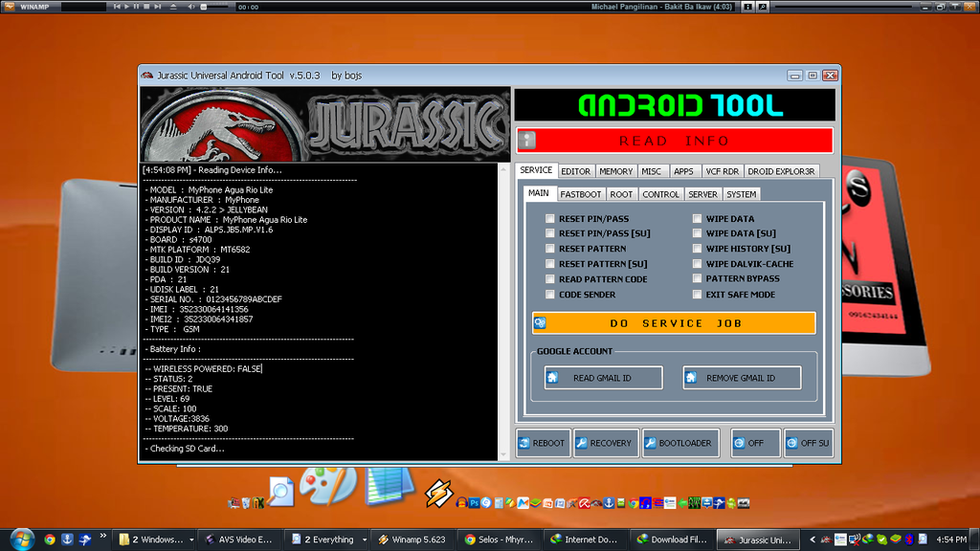Click Winamp pause button

(137, 7)
